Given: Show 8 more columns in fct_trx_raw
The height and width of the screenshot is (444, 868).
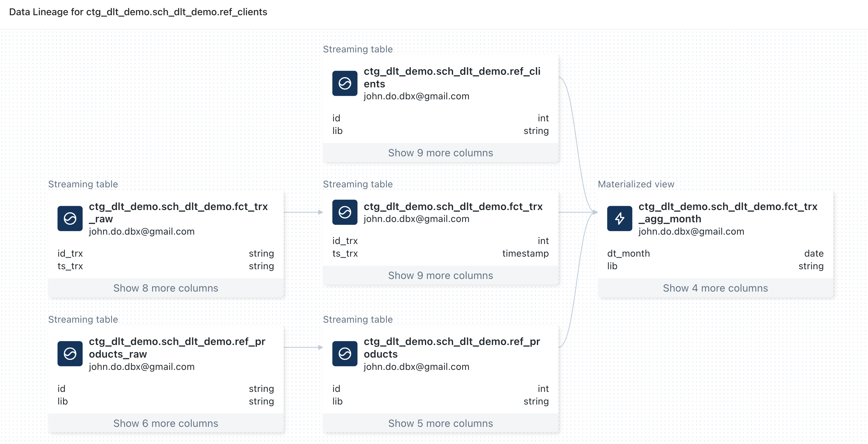Looking at the screenshot, I should (166, 288).
